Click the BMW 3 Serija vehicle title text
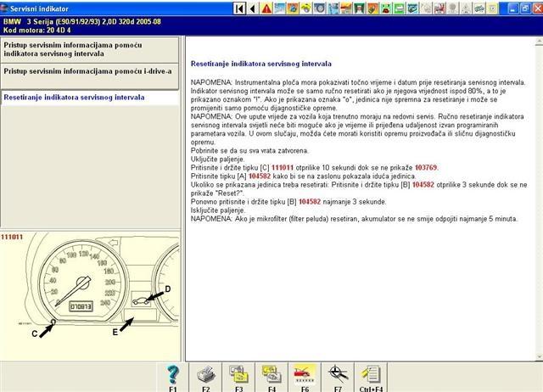The image size is (543, 392). click(x=82, y=21)
